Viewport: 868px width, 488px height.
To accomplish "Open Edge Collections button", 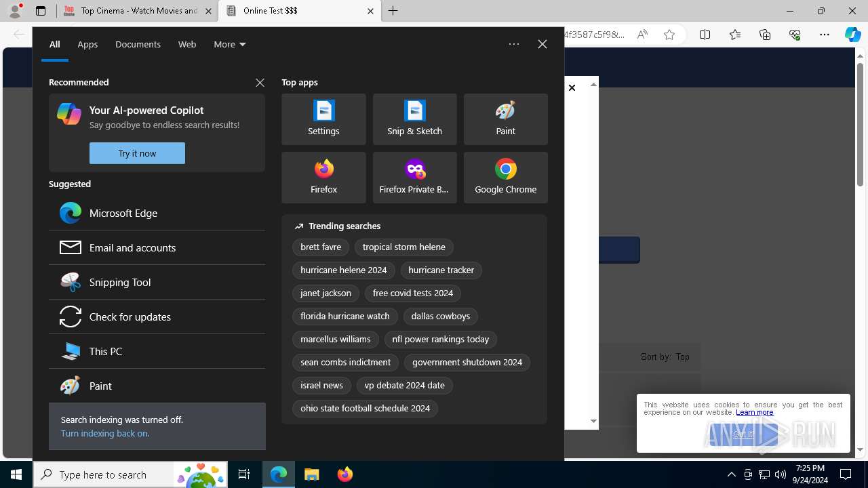I will (x=765, y=35).
